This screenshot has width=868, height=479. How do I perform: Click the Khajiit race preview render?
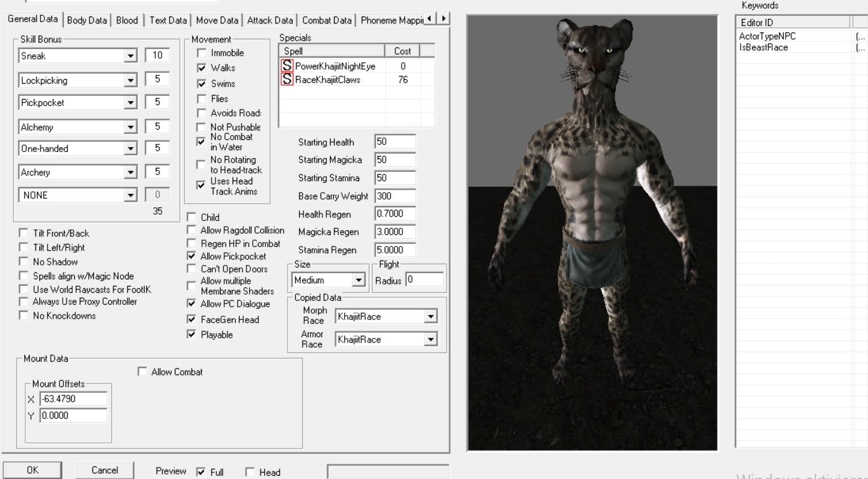coord(592,233)
